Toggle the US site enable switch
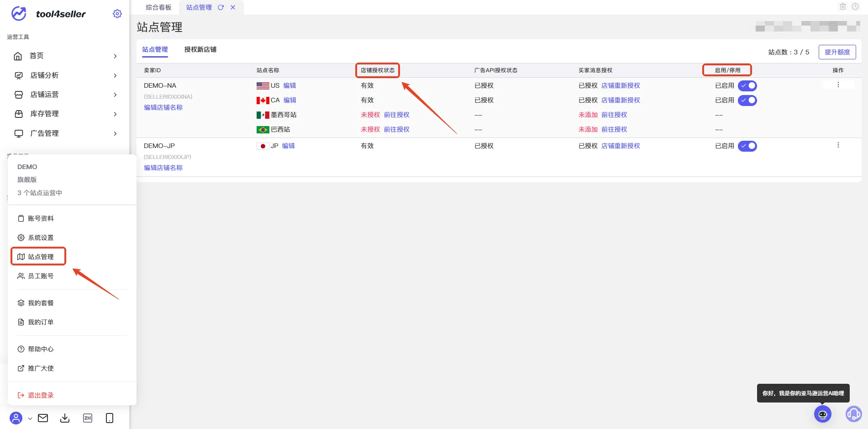The width and height of the screenshot is (868, 429). [x=747, y=85]
